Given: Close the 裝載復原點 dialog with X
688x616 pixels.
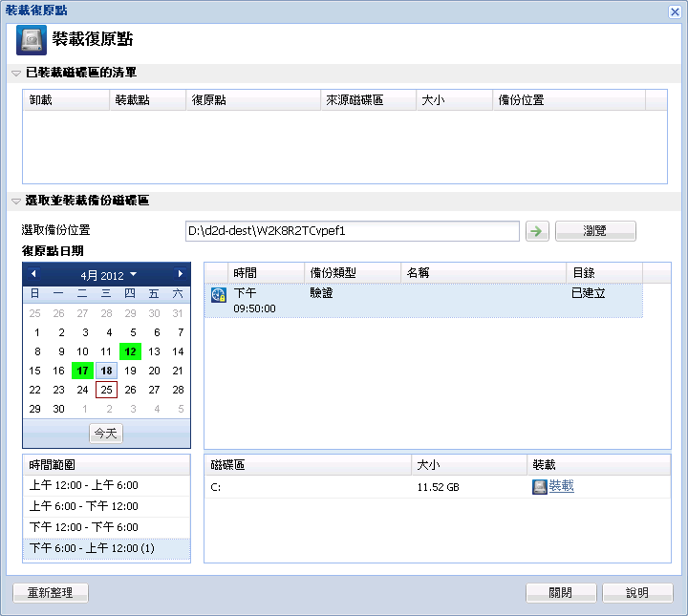Looking at the screenshot, I should tap(675, 11).
